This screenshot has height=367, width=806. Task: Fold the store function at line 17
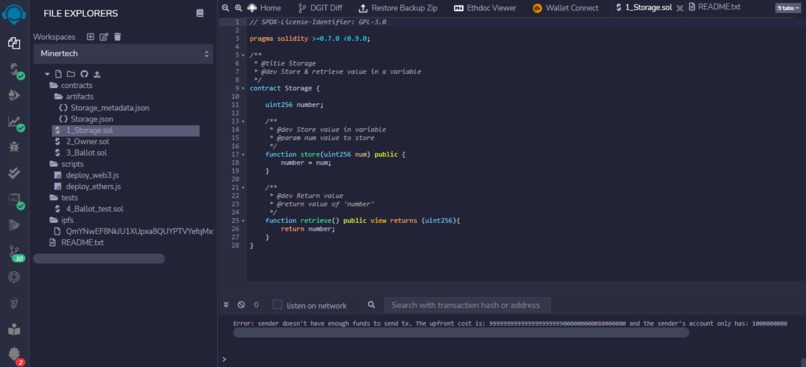click(243, 154)
